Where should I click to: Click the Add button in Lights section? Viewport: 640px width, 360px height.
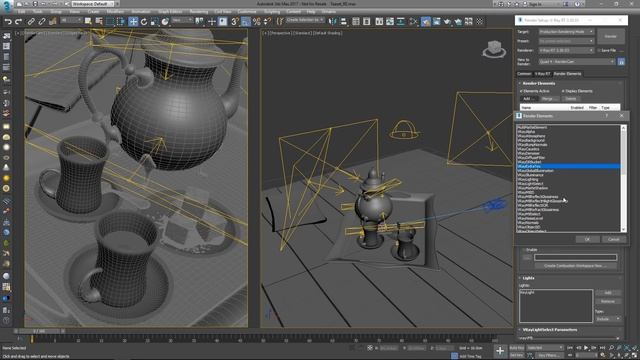click(x=608, y=293)
